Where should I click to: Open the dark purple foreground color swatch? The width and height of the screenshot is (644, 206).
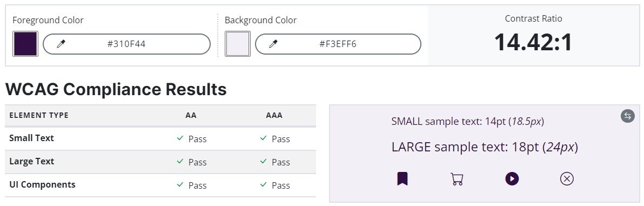click(x=25, y=44)
